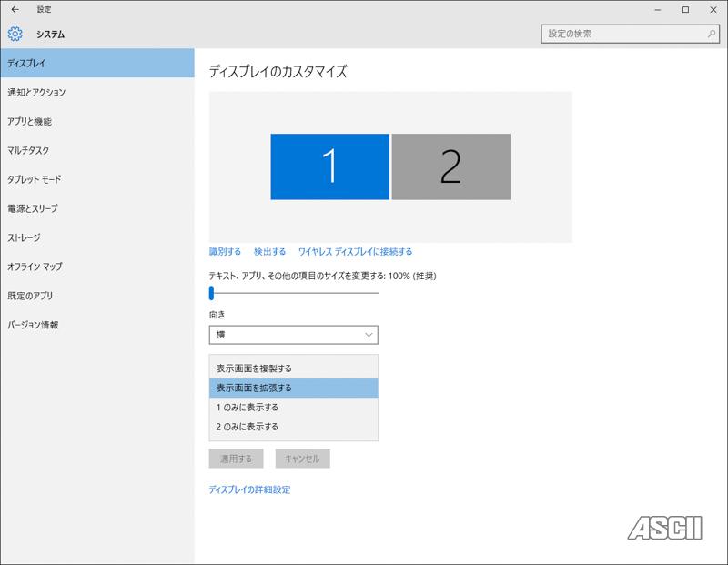Choose 表示画面を複製する option
This screenshot has height=565, width=728.
coord(293,368)
